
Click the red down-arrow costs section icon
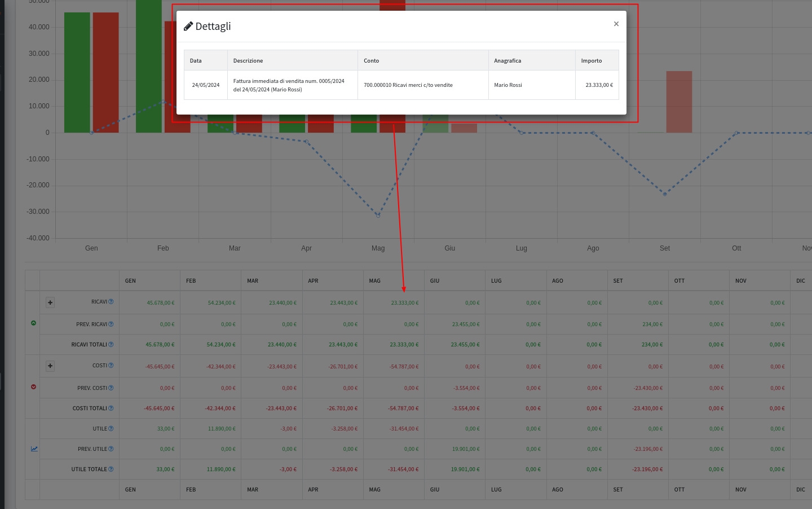click(x=33, y=387)
